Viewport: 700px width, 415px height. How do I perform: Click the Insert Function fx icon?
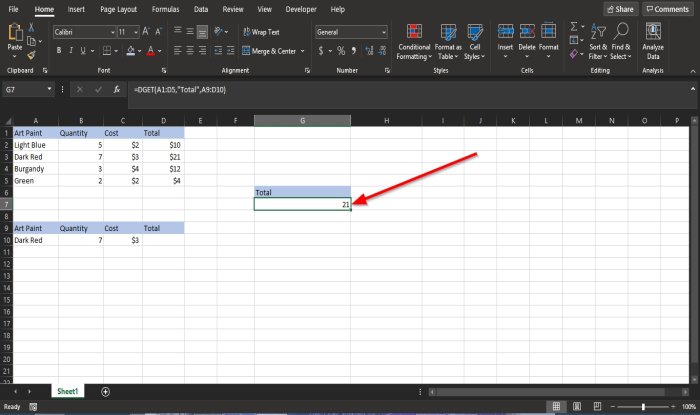[x=117, y=90]
